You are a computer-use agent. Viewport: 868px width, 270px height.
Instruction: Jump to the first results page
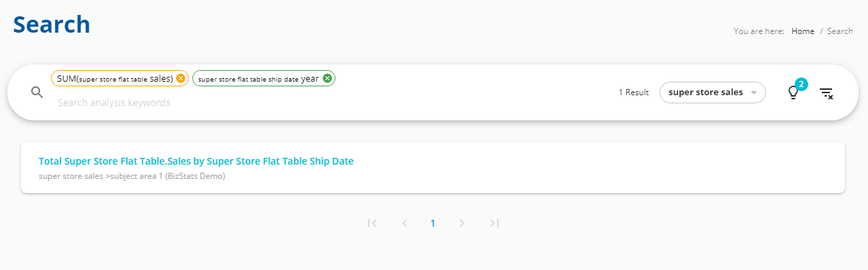[x=372, y=222]
